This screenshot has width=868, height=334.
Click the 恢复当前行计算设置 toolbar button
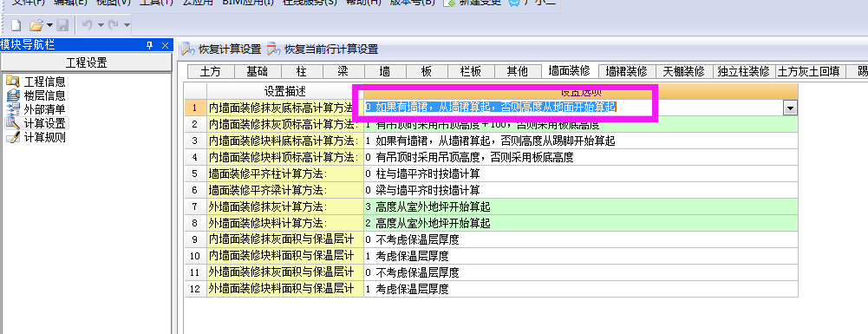pos(323,49)
